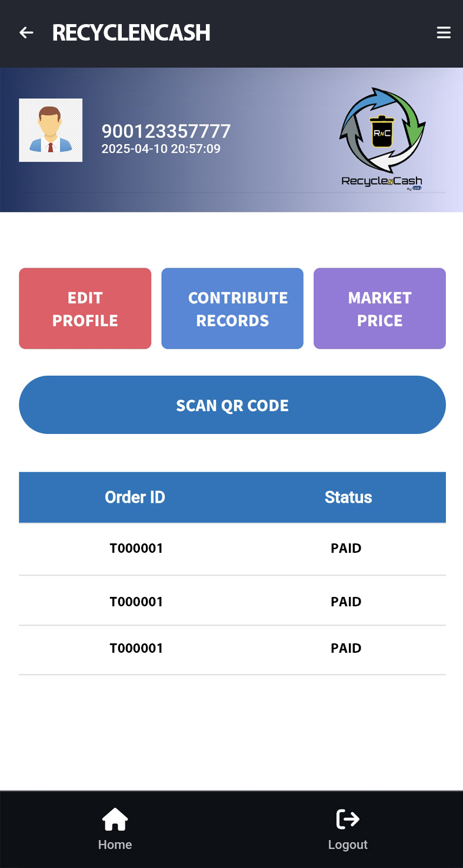Select the third T000001 order entry
The image size is (463, 868).
(x=136, y=647)
